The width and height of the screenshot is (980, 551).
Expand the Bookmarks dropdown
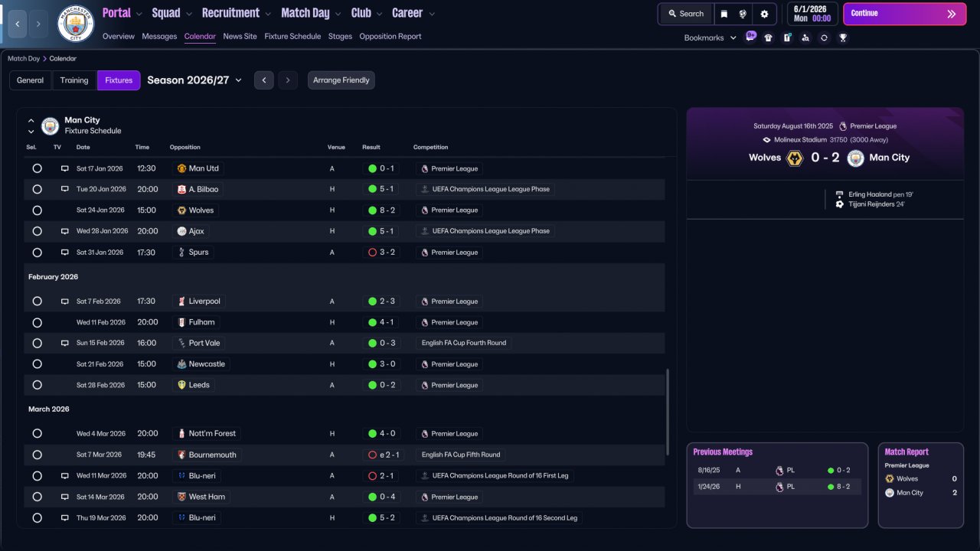(x=710, y=37)
